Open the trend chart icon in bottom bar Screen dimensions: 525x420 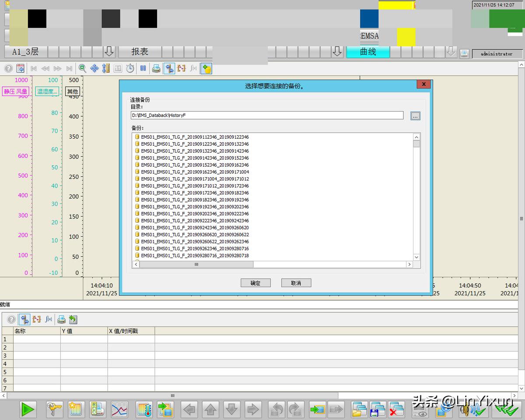click(x=119, y=409)
